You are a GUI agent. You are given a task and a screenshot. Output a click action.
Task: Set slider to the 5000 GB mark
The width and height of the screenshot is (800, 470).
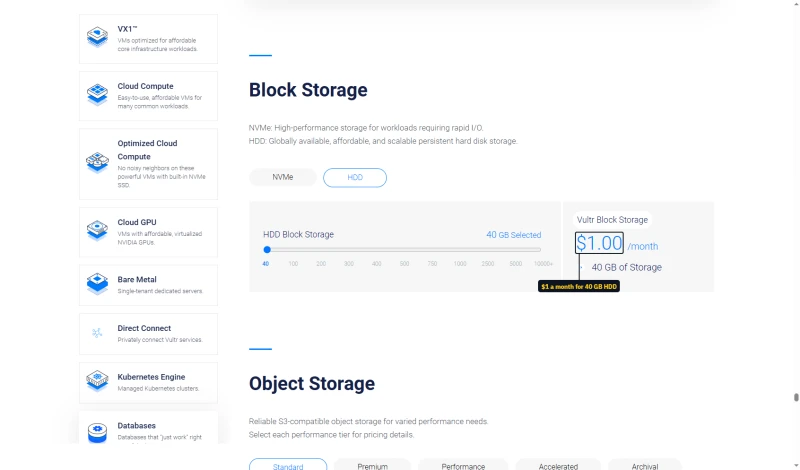[516, 264]
